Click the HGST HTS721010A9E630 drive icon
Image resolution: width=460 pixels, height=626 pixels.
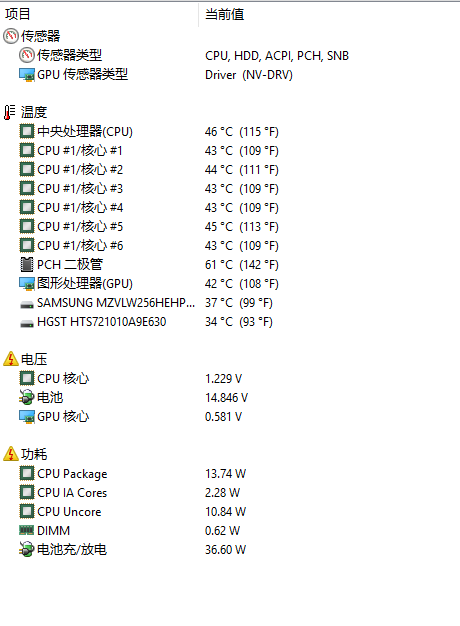[x=27, y=324]
